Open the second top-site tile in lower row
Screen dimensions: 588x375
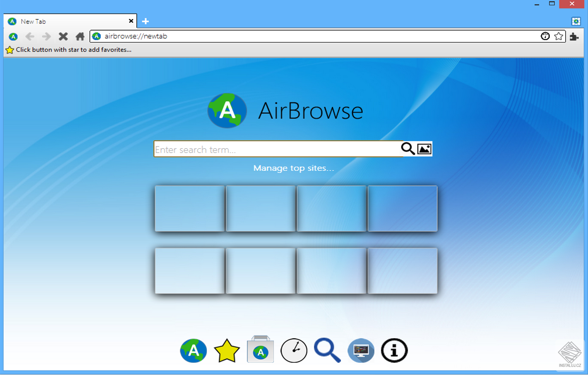coord(261,271)
